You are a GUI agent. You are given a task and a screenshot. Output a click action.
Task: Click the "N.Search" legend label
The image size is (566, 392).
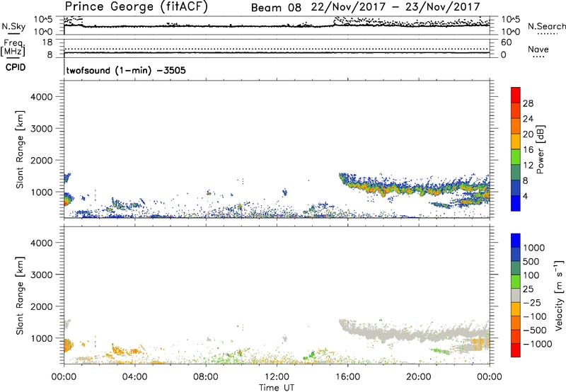click(546, 26)
